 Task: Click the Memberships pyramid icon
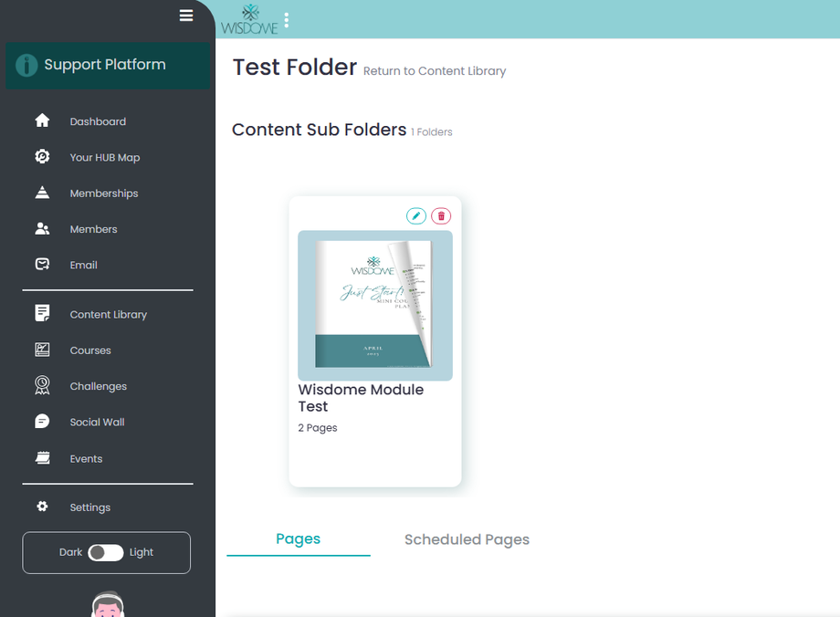[42, 193]
